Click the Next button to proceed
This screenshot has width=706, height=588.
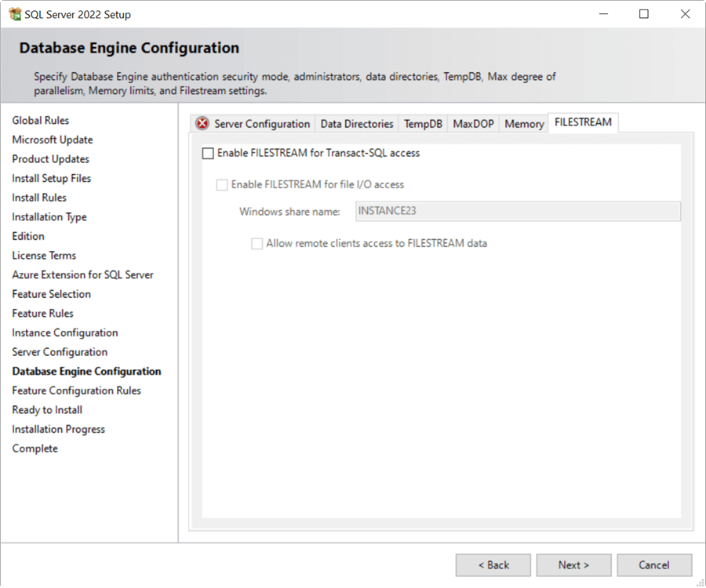coord(573,564)
